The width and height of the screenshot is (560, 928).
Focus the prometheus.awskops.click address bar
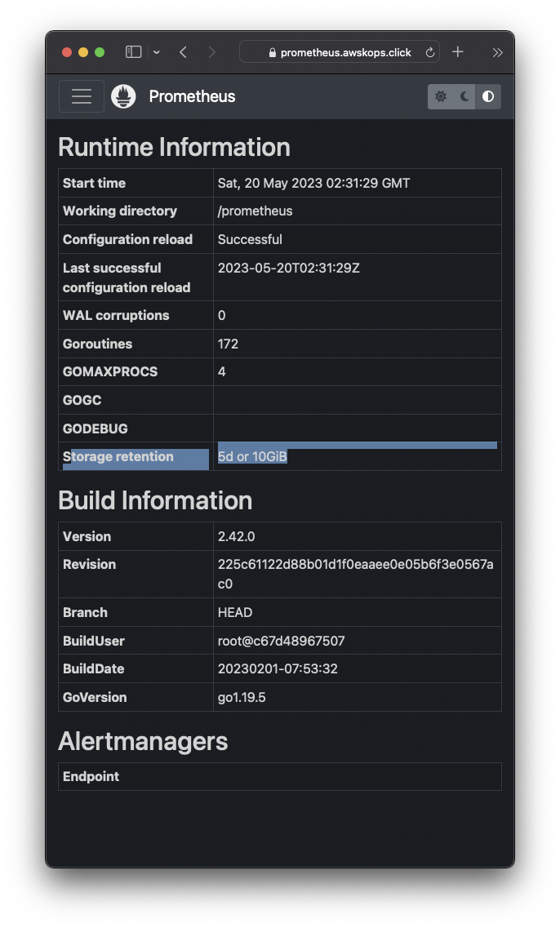340,52
